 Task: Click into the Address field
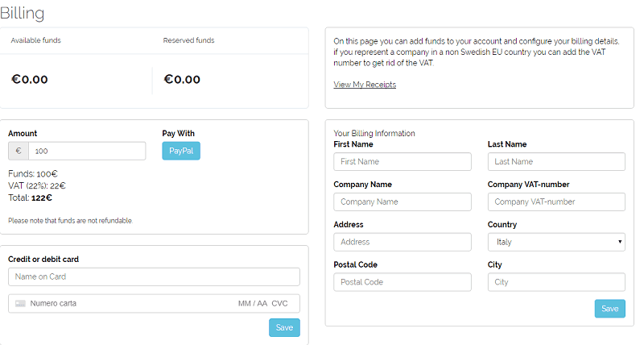[402, 242]
